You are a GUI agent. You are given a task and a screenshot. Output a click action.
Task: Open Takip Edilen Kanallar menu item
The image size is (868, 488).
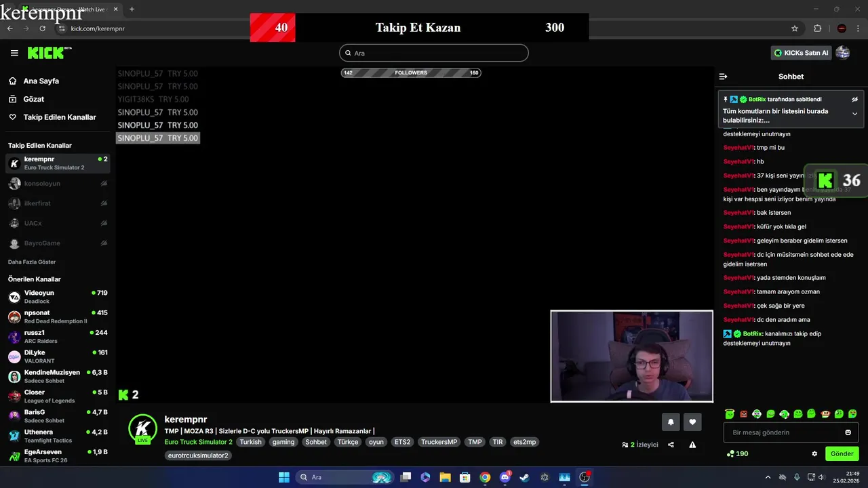tap(60, 117)
